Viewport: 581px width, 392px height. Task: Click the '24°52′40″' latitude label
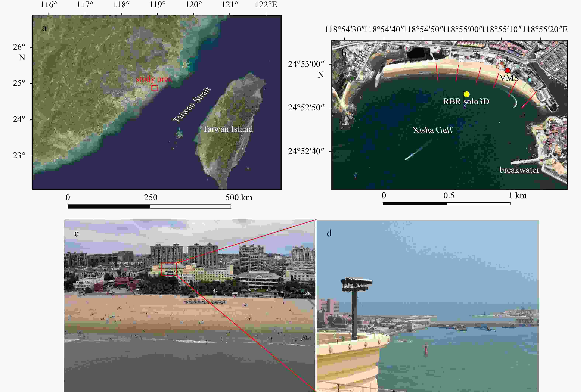click(x=306, y=151)
